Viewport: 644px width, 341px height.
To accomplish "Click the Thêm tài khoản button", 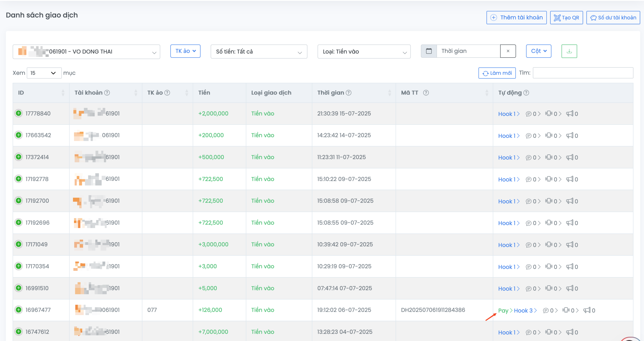I will coord(516,18).
